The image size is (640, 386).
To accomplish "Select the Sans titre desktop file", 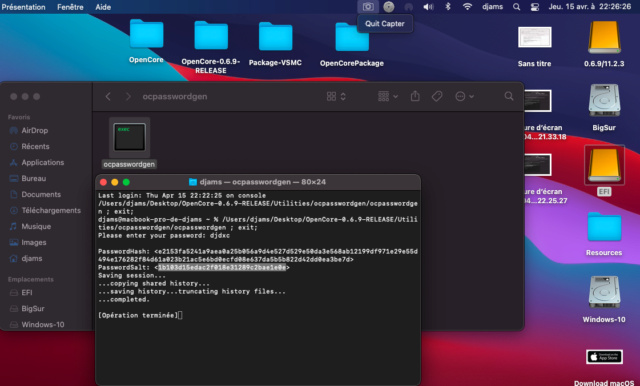I will coord(534,38).
